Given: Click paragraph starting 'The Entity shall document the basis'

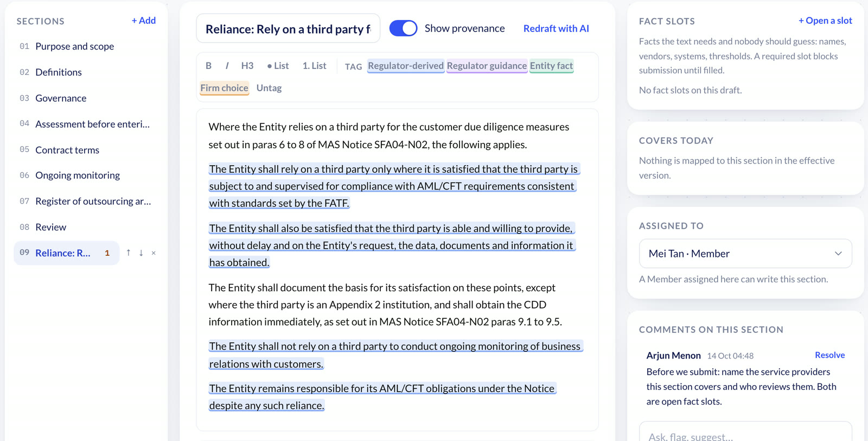Looking at the screenshot, I should 385,305.
